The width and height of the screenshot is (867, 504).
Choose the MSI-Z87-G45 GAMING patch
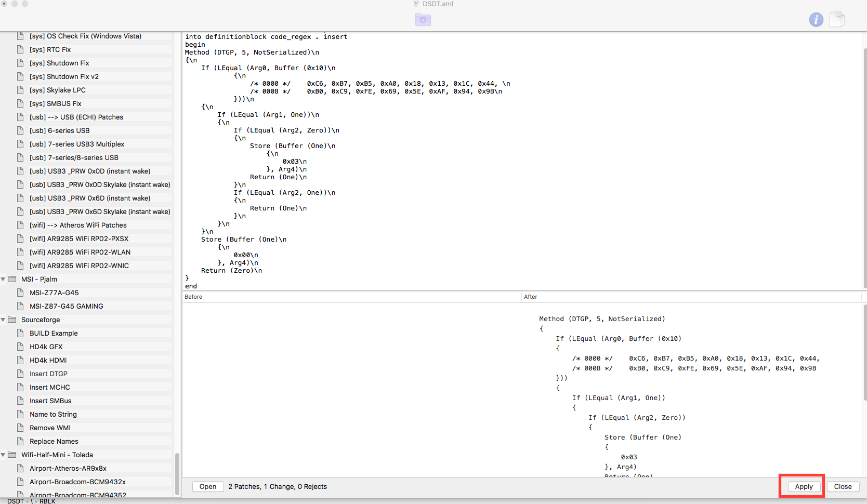click(66, 306)
